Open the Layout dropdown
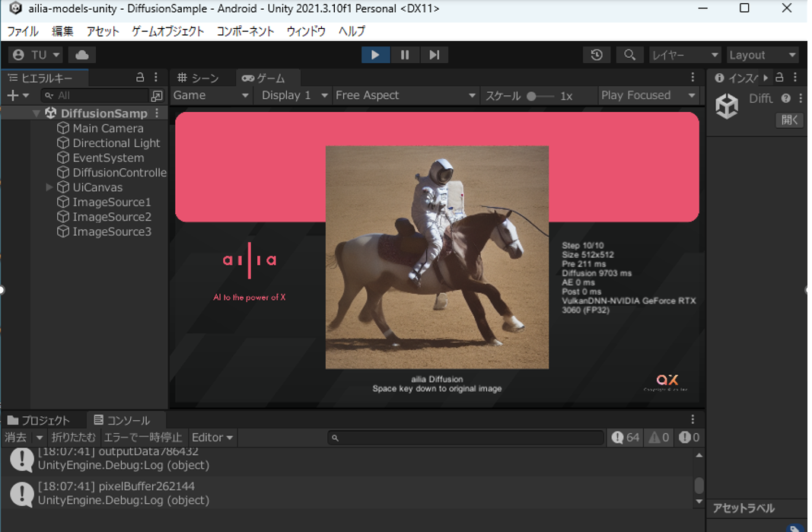Image resolution: width=812 pixels, height=532 pixels. point(762,55)
